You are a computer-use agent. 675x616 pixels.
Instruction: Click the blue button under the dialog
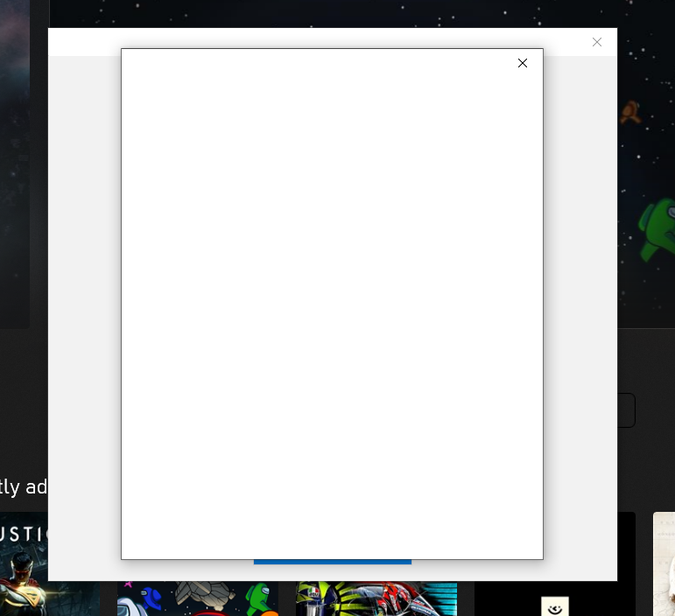click(333, 562)
